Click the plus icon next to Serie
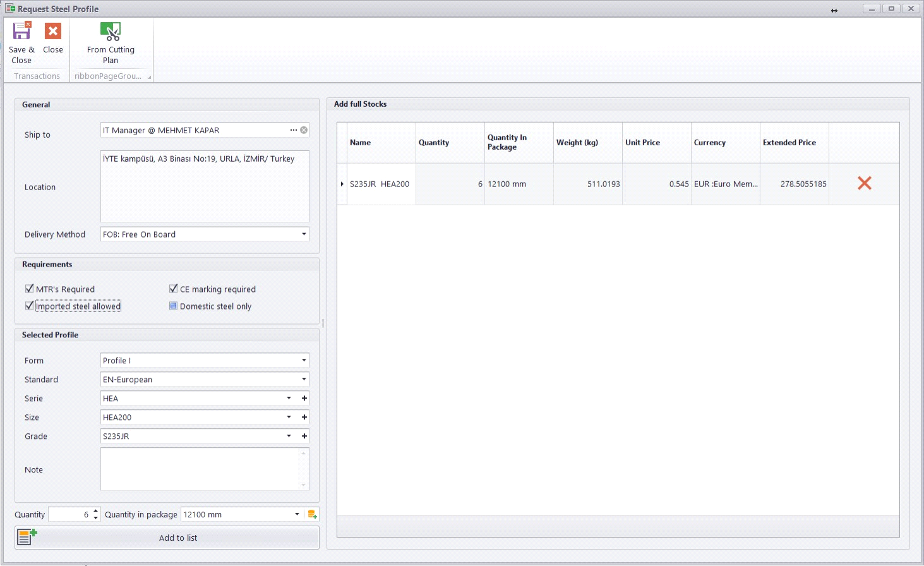 304,399
